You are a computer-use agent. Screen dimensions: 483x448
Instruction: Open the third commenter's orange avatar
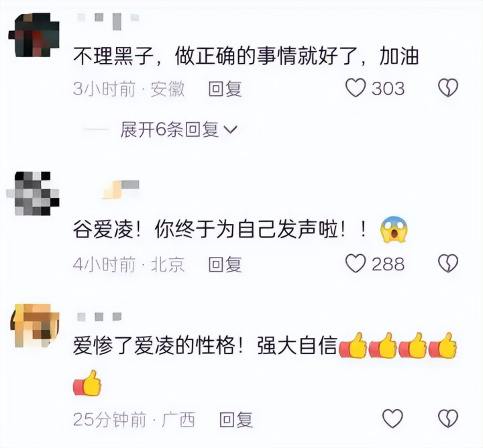pos(35,326)
